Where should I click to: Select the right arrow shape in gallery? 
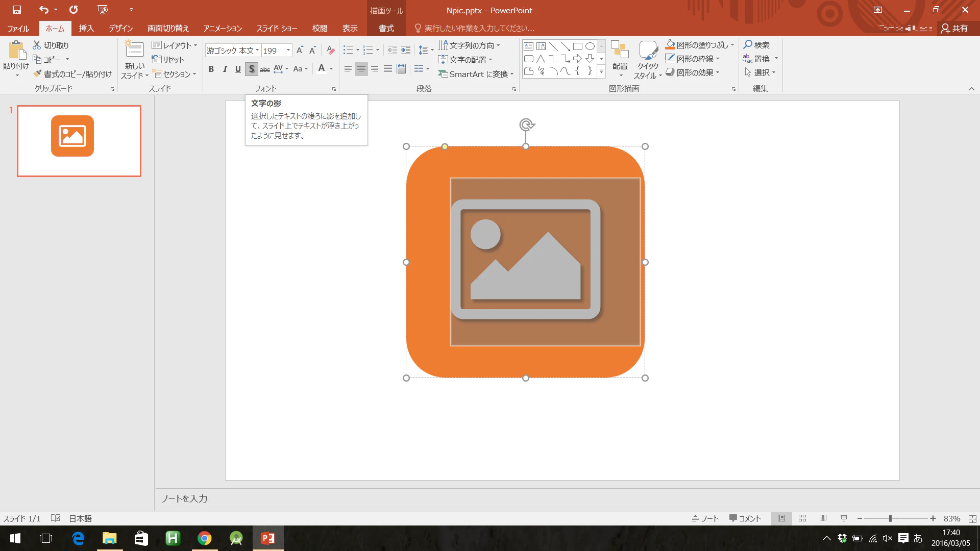coord(577,59)
